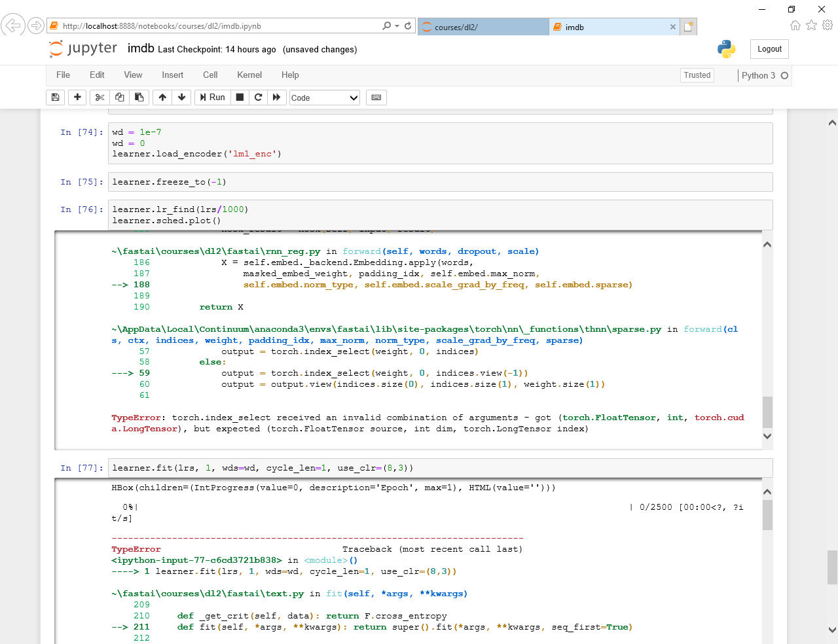
Task: Cut selected cells with scissors icon
Action: [100, 98]
